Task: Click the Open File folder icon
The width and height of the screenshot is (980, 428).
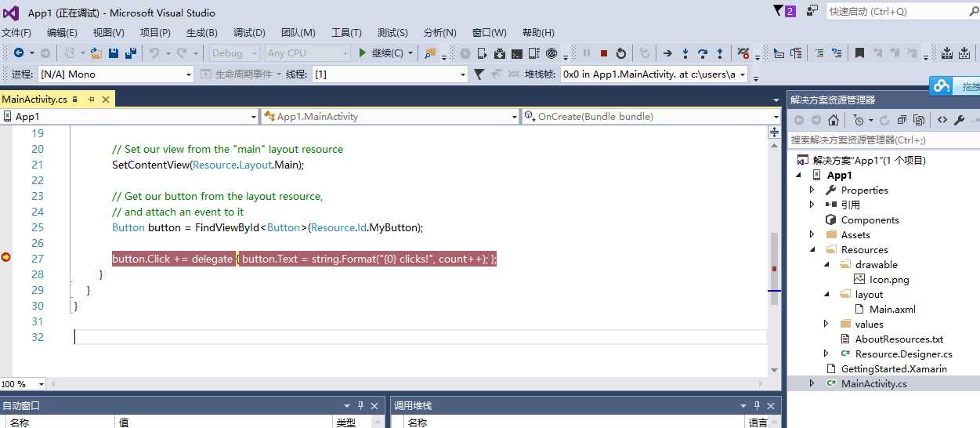Action: pyautogui.click(x=96, y=53)
